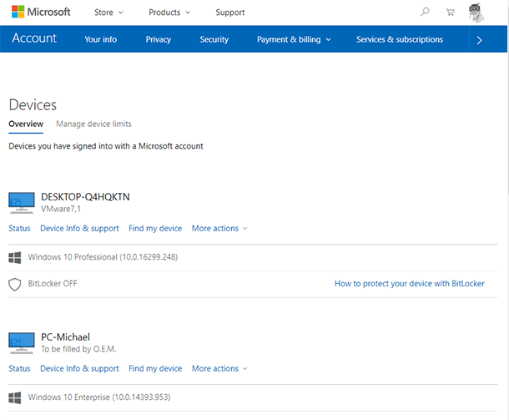
Task: Click Find my device for DESKTOP-Q4HQKTN
Action: [155, 228]
